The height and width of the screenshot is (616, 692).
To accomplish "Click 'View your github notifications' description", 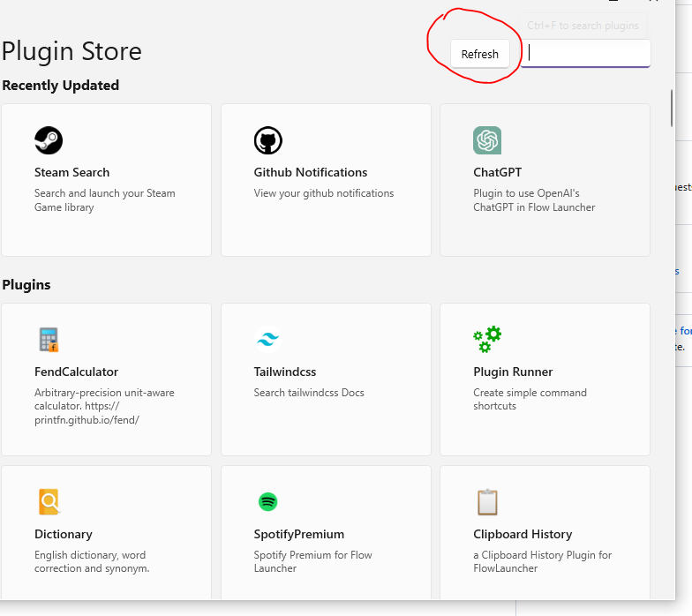I will tap(323, 193).
